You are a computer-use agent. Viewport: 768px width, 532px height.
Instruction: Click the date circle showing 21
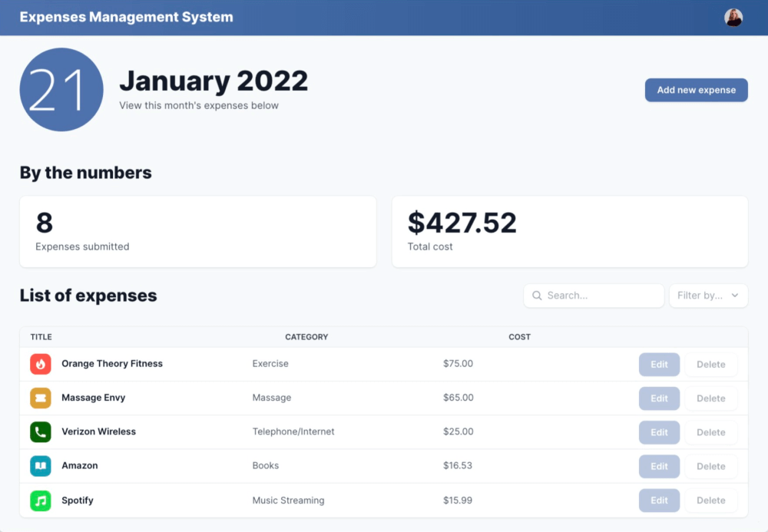(x=61, y=90)
